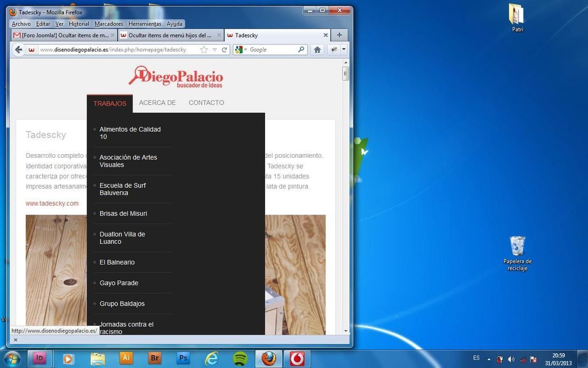Select El Balneario menu entry
This screenshot has height=368, width=588.
coord(117,262)
